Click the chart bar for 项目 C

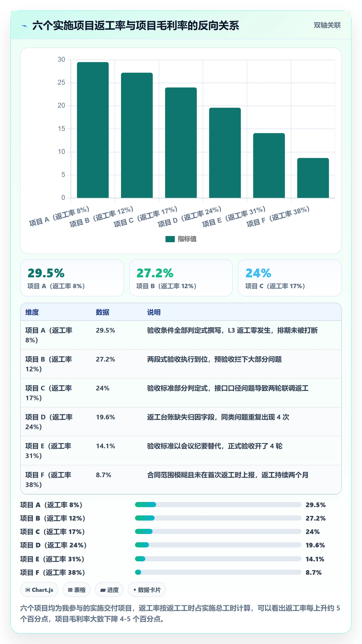[181, 143]
